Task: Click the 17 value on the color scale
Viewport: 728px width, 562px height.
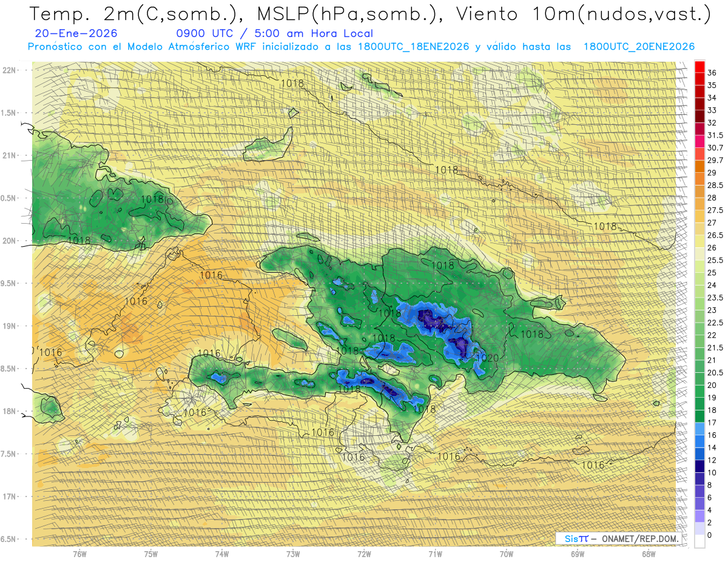Action: (712, 423)
